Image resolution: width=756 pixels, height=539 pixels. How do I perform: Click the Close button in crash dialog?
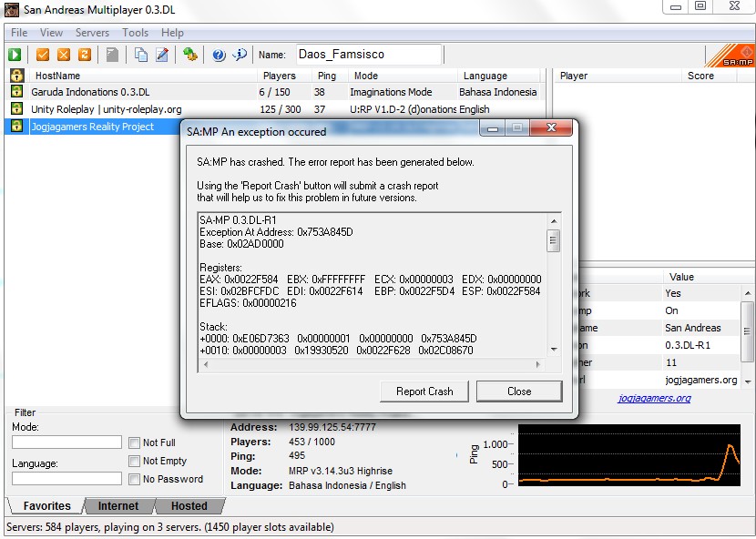pos(519,392)
